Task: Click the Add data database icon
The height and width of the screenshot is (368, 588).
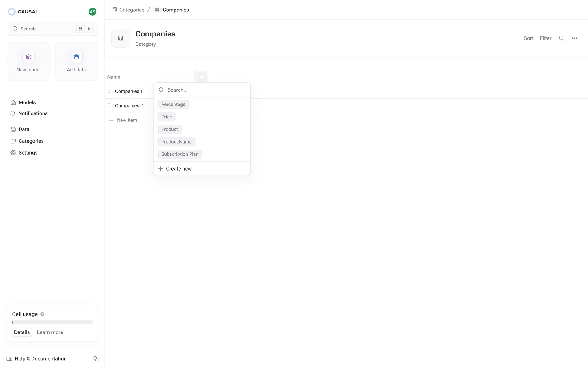Action: click(x=76, y=57)
